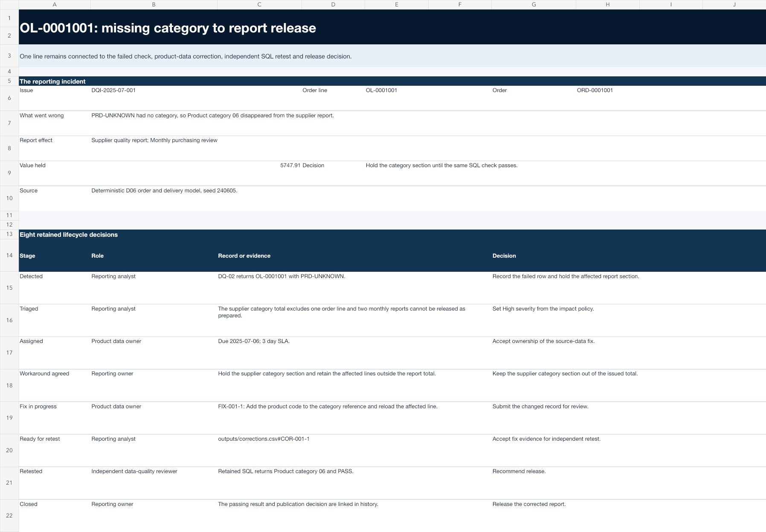The width and height of the screenshot is (766, 532).
Task: Click the value '5747.91'
Action: pos(290,166)
